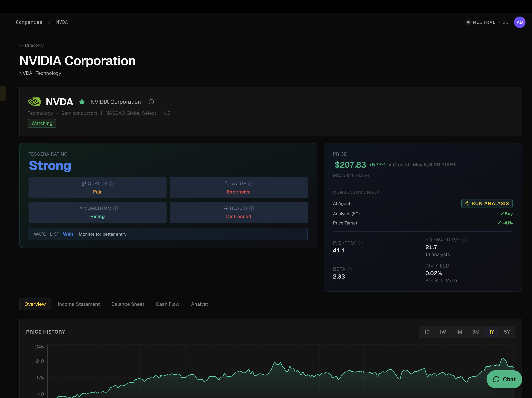Viewport: 532px width, 398px height.
Task: Click the NVDA breadcrumb item
Action: pos(62,22)
